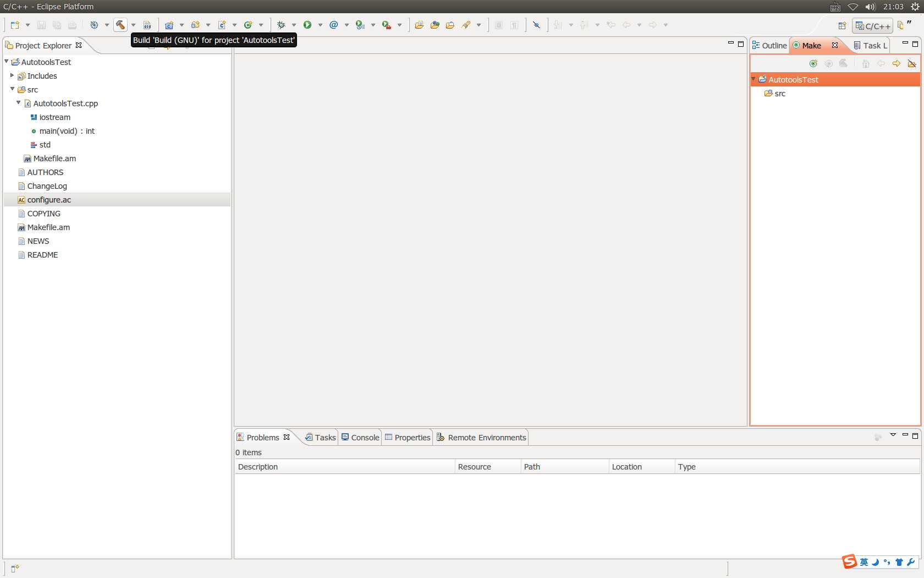Collapse the src folder in Project Explorer
This screenshot has width=924, height=578.
(12, 89)
